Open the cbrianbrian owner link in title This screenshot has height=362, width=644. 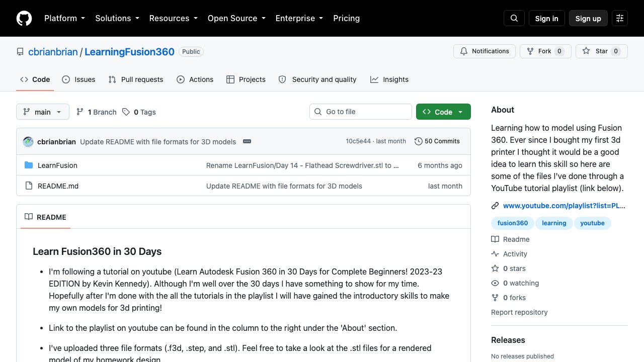[53, 52]
